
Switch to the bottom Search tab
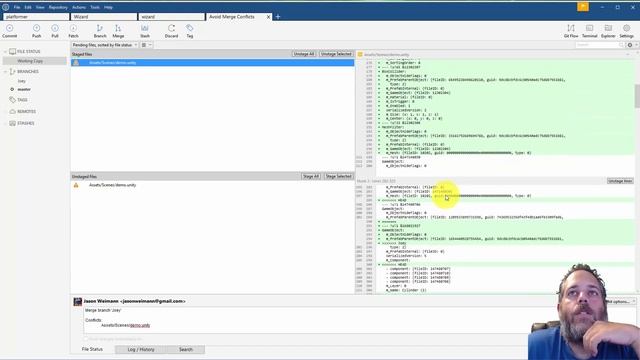point(186,349)
